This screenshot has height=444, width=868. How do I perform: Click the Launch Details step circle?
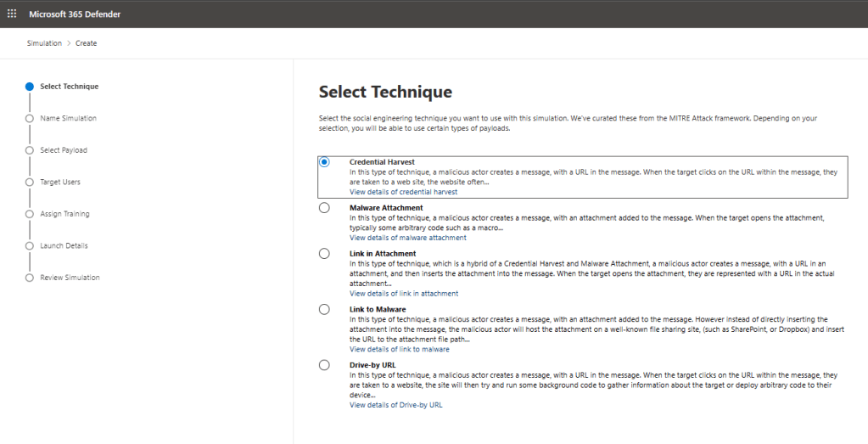pos(30,246)
